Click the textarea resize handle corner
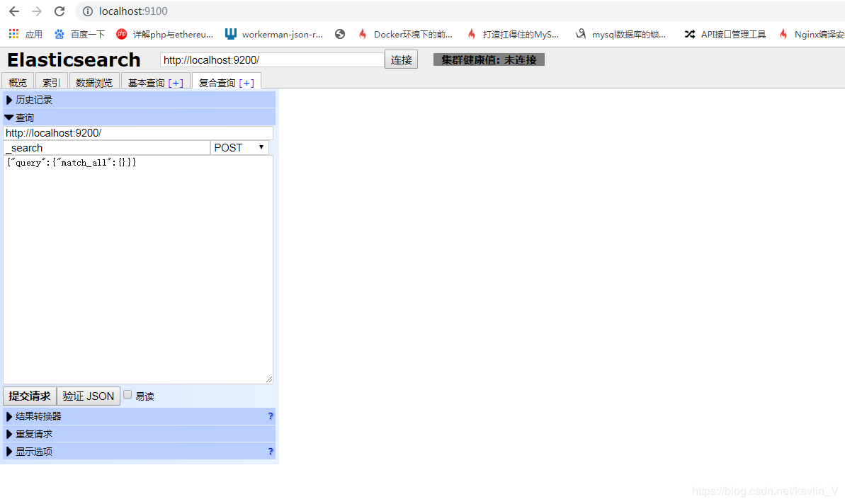The height and width of the screenshot is (504, 845). (269, 379)
